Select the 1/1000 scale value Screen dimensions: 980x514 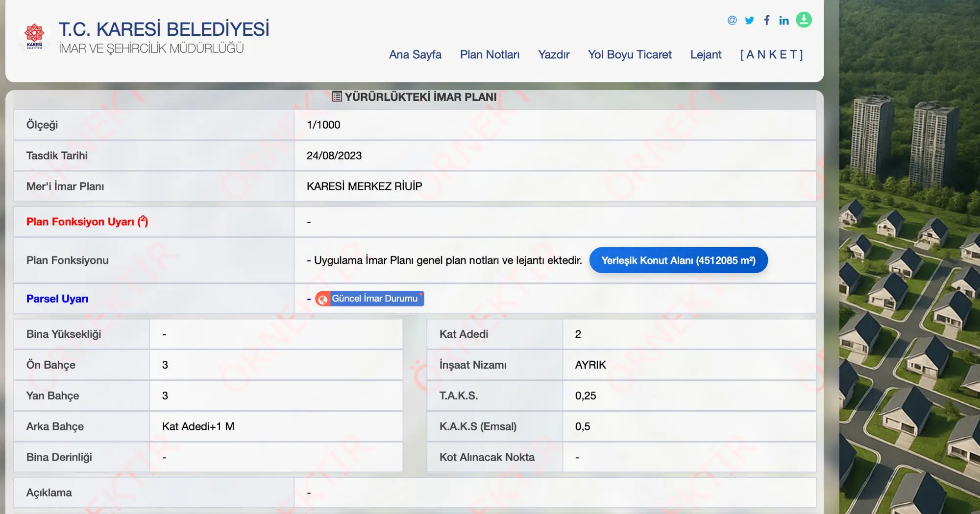click(323, 125)
